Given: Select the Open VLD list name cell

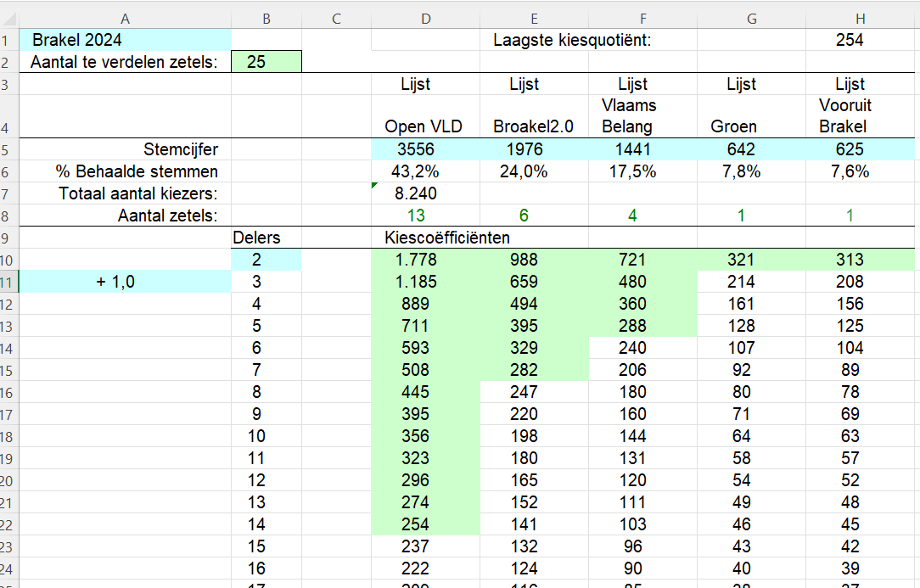Looking at the screenshot, I should 425,126.
